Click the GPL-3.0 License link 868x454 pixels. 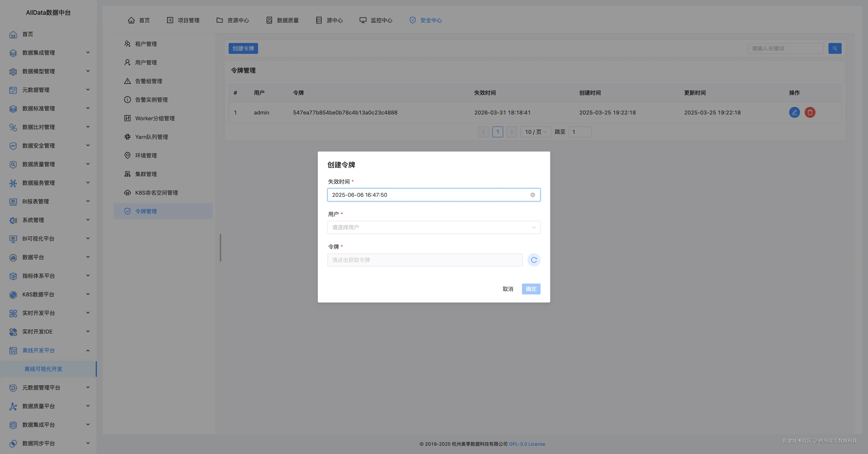click(527, 444)
